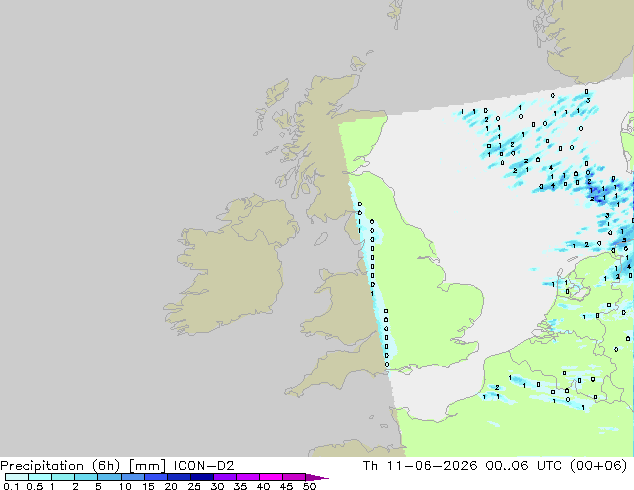Click the legend swatch between 0.5 and 1
Viewport: 634px width, 490px height.
coord(40,477)
